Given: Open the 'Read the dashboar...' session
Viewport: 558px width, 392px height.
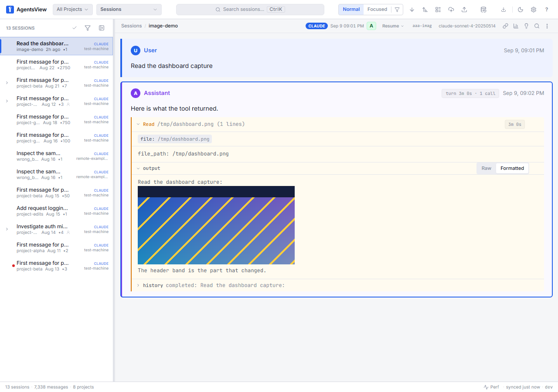Looking at the screenshot, I should click(57, 46).
